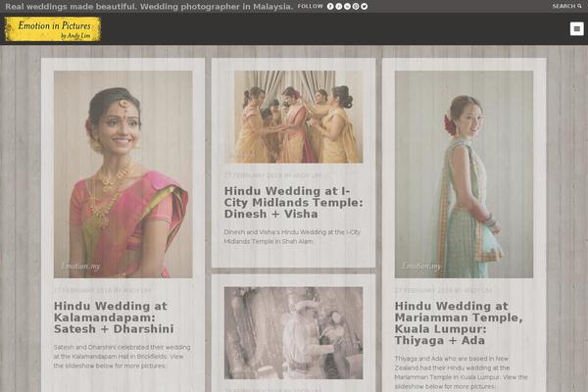Click the date line above Satesh + Dharshini title

102,290
